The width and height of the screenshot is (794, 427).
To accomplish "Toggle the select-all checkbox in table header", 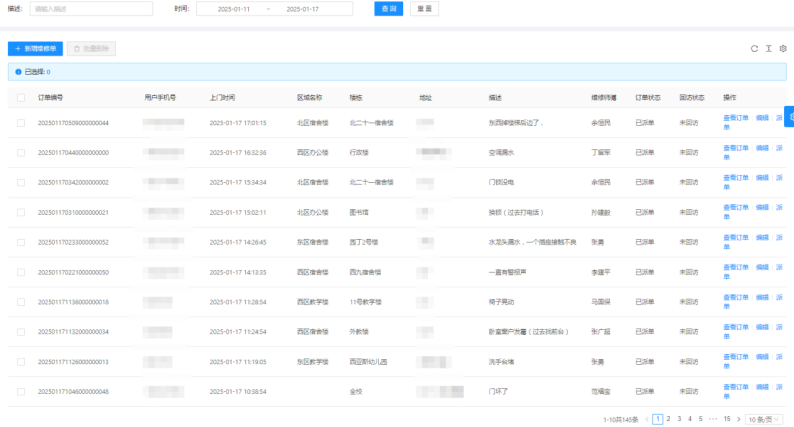I will (21, 98).
